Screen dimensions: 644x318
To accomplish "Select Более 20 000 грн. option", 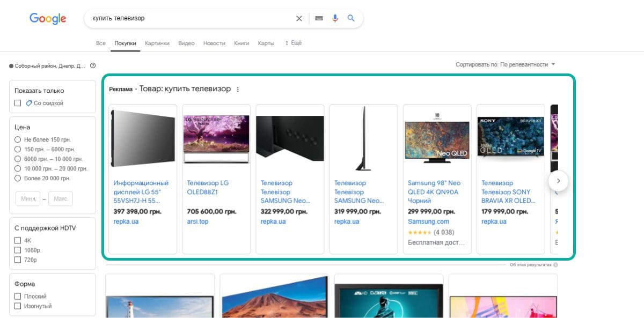I will [18, 178].
